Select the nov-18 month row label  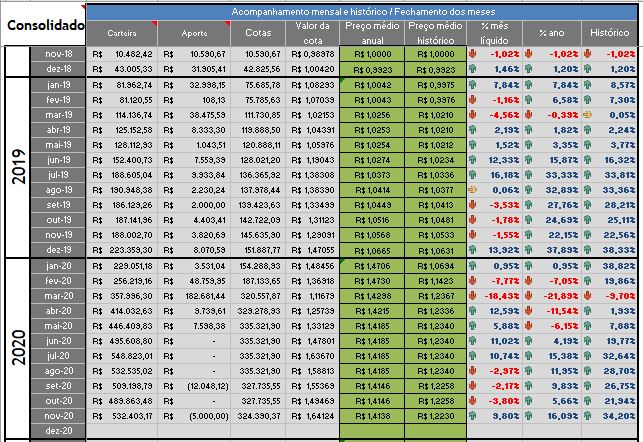click(58, 54)
